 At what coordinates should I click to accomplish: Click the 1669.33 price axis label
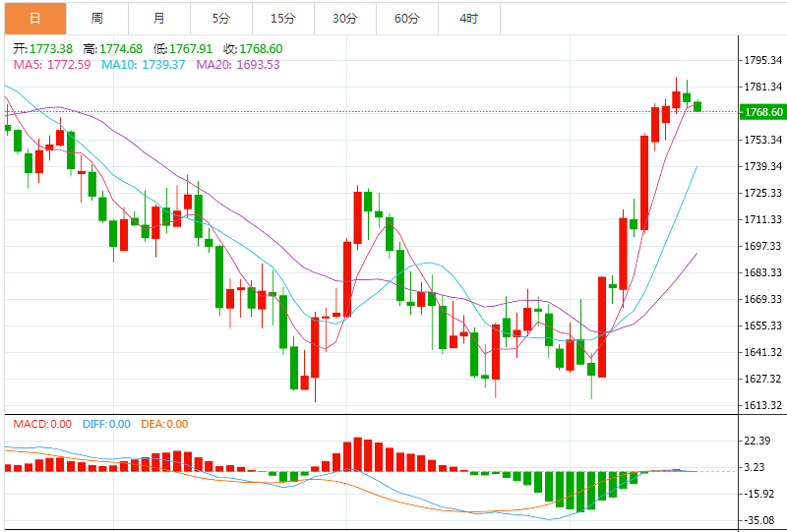tap(763, 299)
